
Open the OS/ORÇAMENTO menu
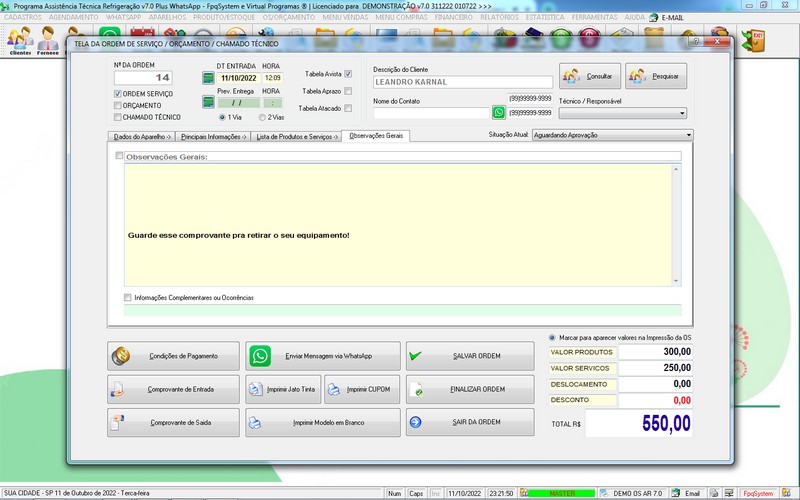click(x=289, y=17)
